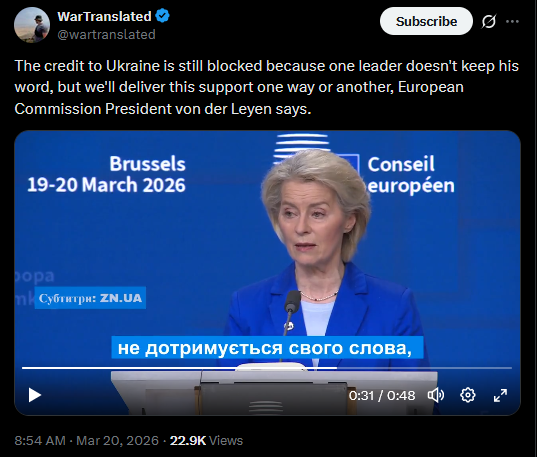Subscribe to WarTranslated
This screenshot has height=457, width=537.
(426, 21)
